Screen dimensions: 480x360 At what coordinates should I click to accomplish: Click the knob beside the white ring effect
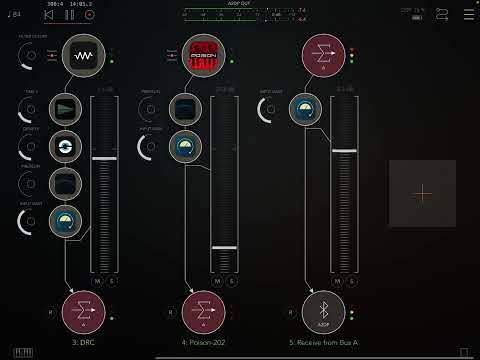pos(30,147)
